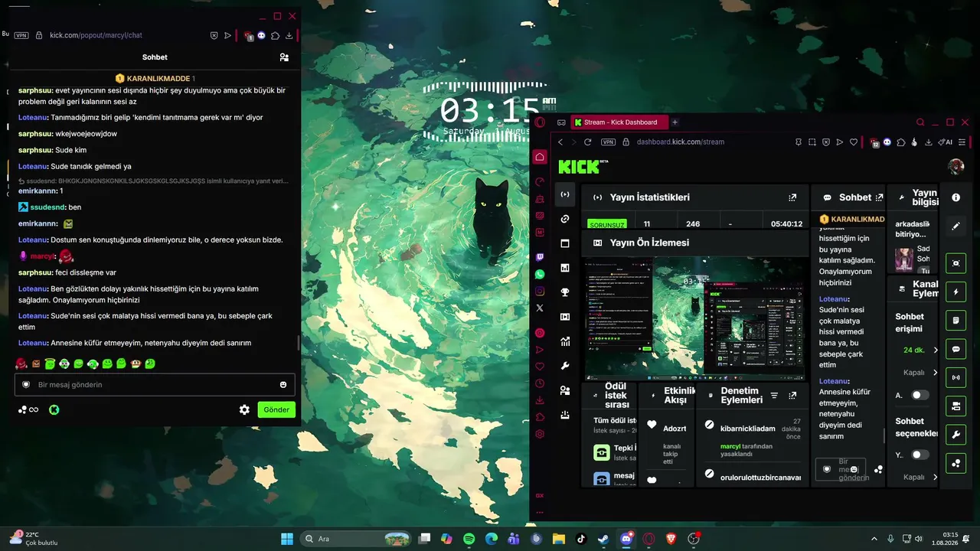The height and width of the screenshot is (551, 980).
Task: Click the downloads icon in dashboard browser toolbar
Action: click(x=928, y=142)
